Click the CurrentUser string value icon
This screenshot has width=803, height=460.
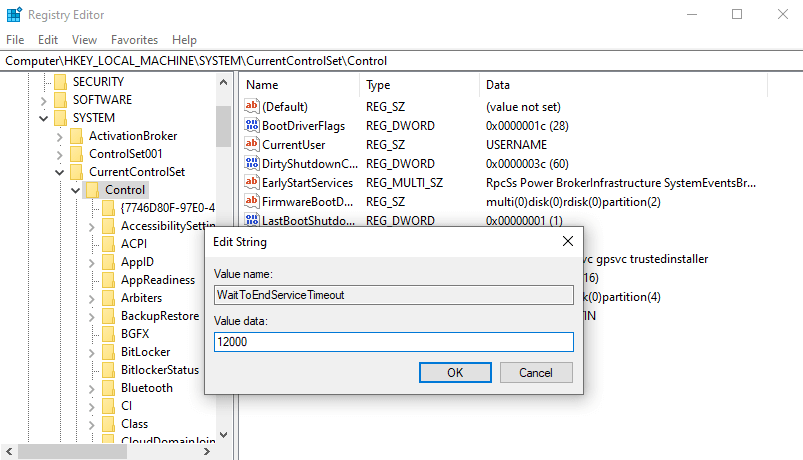pyautogui.click(x=251, y=144)
